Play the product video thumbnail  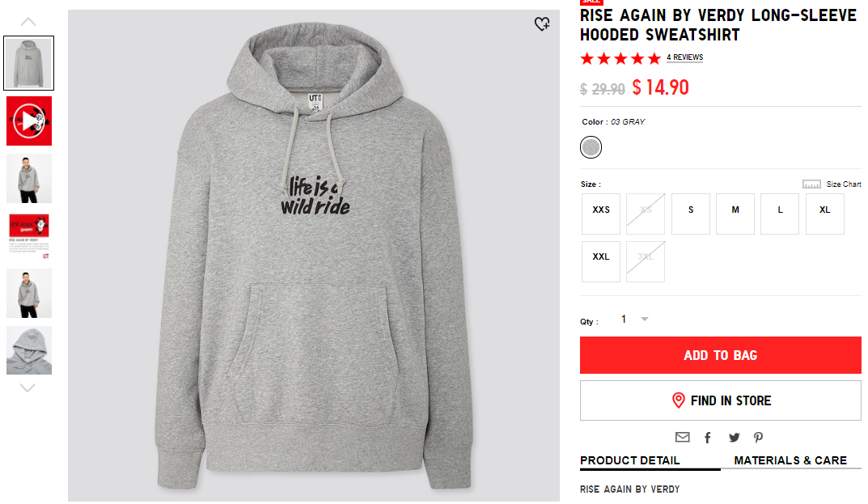pyautogui.click(x=29, y=121)
